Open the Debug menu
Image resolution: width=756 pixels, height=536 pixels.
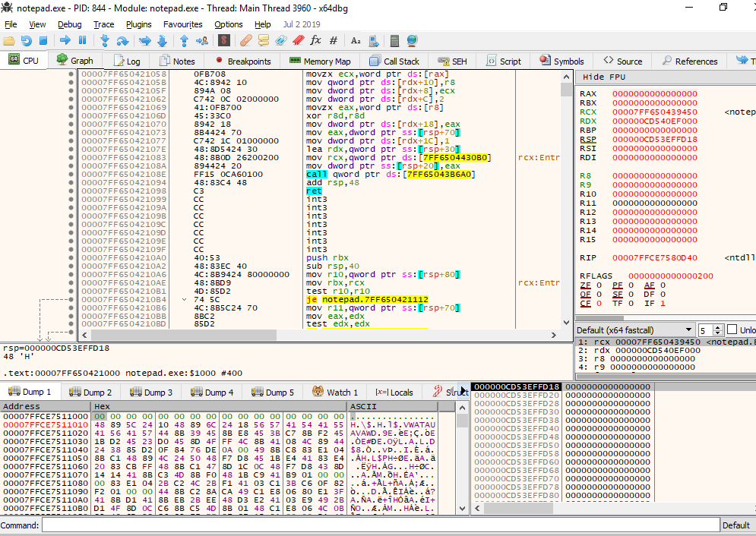pos(69,24)
